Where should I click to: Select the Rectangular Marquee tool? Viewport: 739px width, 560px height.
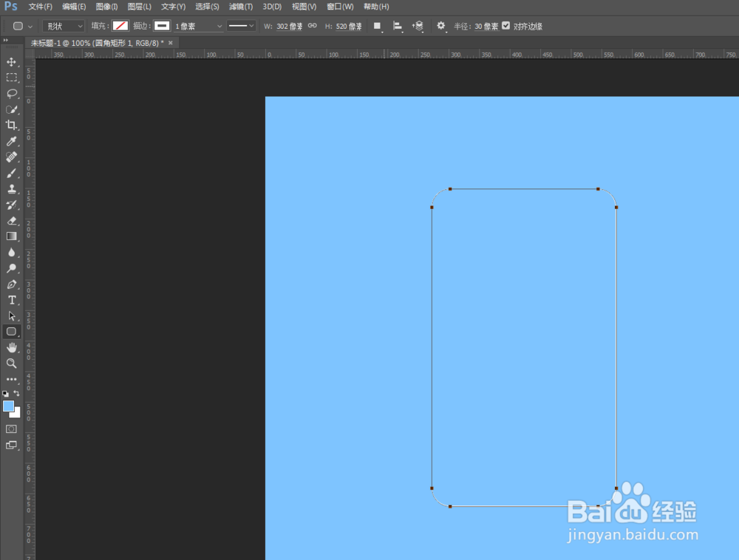coord(11,78)
